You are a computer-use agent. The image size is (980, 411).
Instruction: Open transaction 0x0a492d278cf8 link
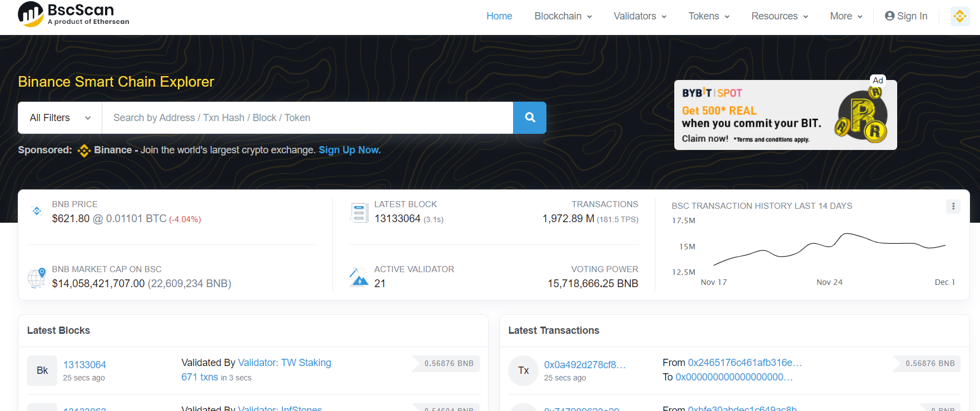pyautogui.click(x=585, y=365)
